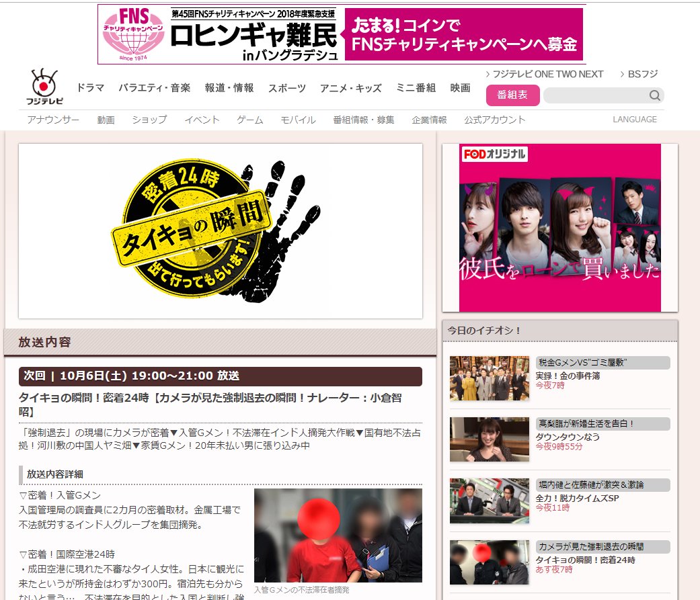Click the タイキョの瞬間 program logo image
The height and width of the screenshot is (600, 700).
(x=220, y=231)
